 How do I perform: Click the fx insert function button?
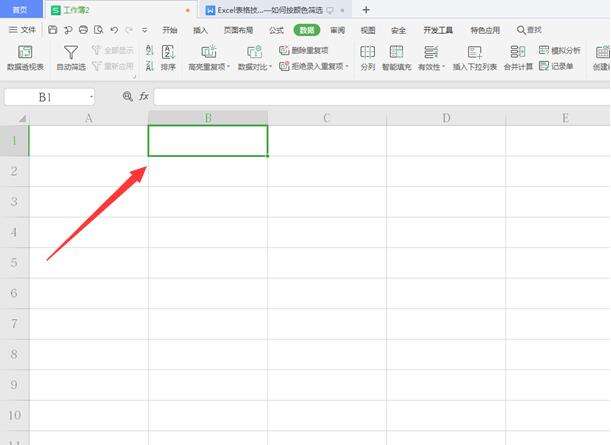point(144,96)
